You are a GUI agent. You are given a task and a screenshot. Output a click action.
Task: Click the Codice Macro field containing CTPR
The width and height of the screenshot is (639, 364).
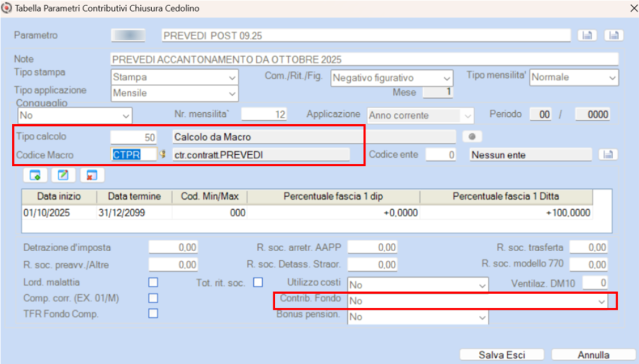pos(134,154)
